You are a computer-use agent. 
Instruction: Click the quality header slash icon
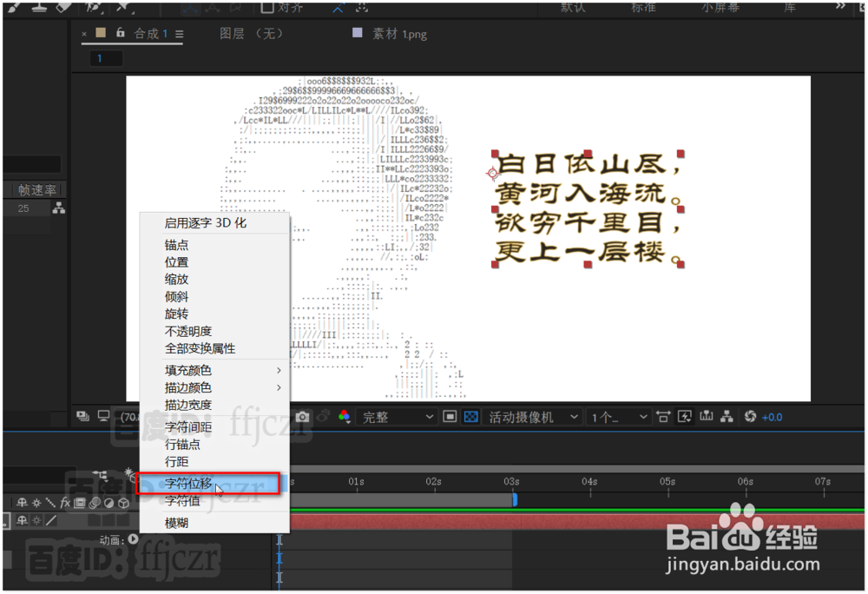click(x=51, y=503)
